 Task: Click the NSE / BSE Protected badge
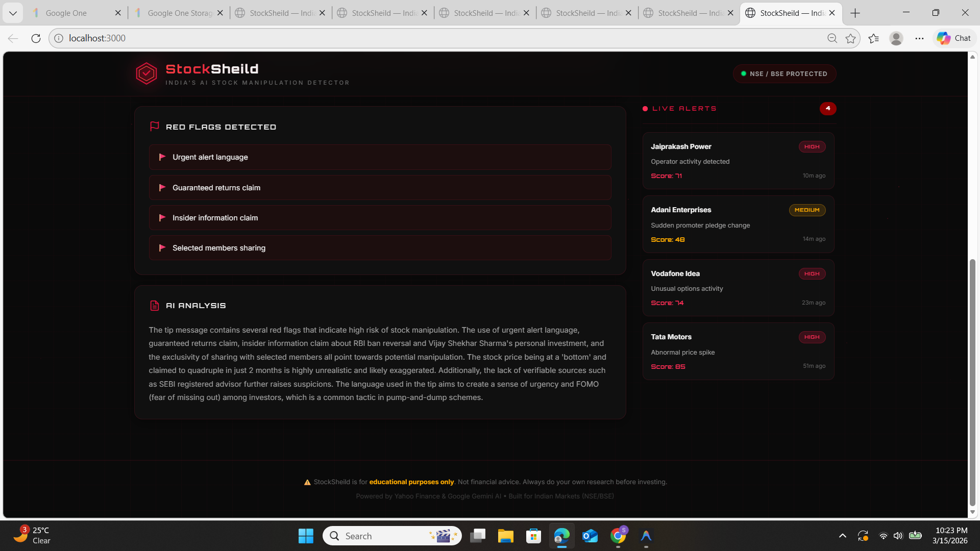[784, 74]
